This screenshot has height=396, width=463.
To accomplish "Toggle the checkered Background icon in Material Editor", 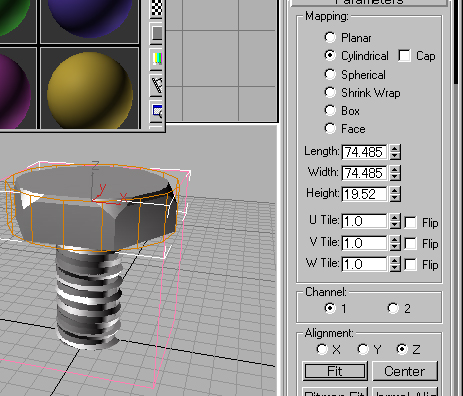I will (x=157, y=8).
